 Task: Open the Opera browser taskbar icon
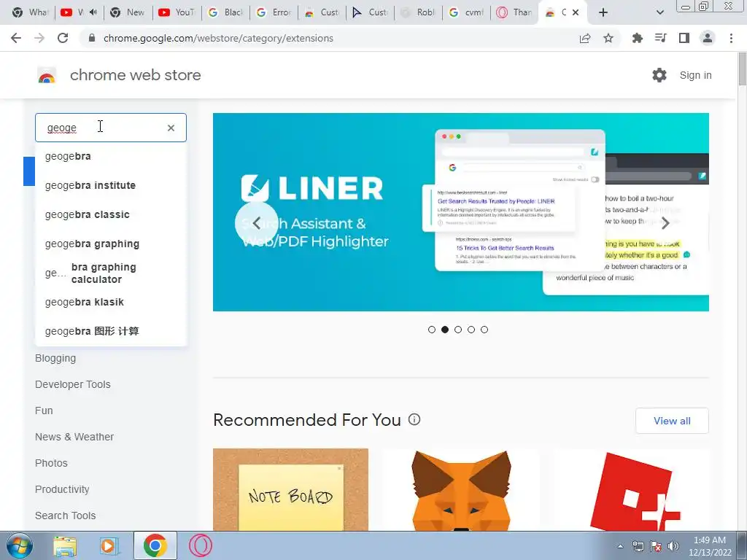(201, 545)
